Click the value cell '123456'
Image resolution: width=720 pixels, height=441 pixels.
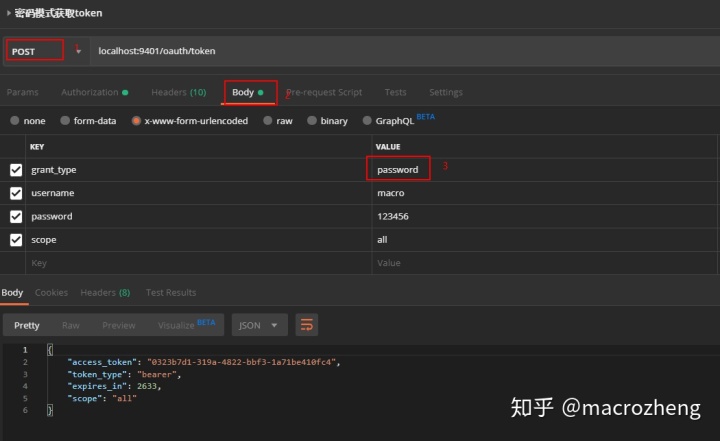(545, 216)
